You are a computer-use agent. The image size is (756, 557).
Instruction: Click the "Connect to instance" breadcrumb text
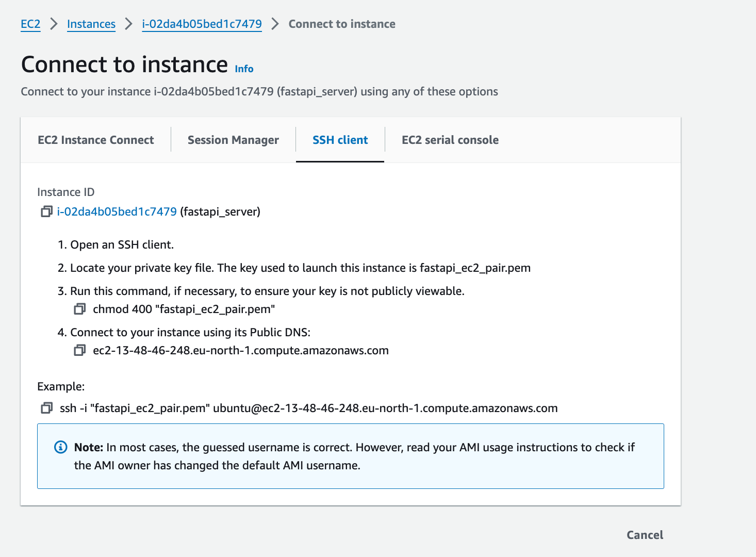pyautogui.click(x=342, y=24)
